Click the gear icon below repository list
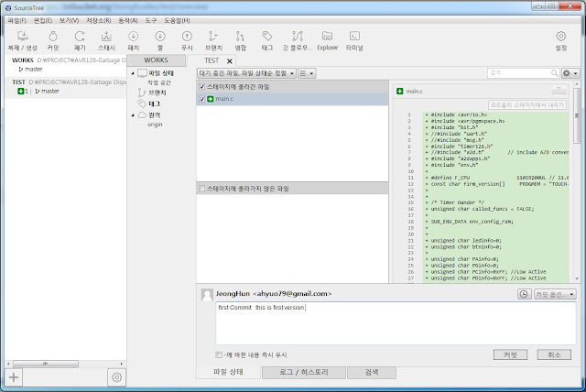Screen dimensions: 586x392 click(116, 377)
